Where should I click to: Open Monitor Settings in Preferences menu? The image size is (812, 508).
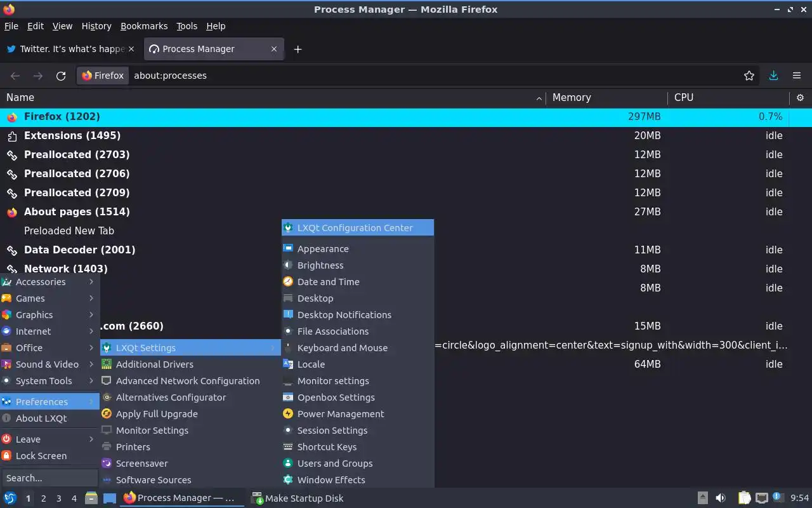(190, 431)
